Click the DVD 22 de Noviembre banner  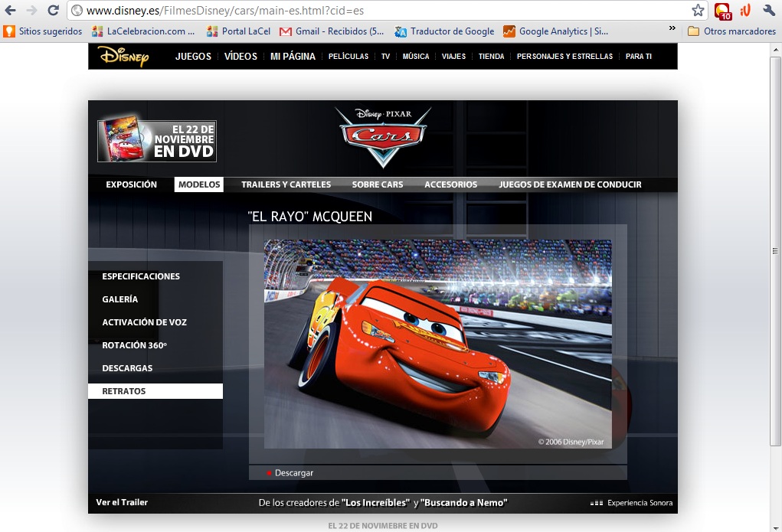[x=156, y=139]
